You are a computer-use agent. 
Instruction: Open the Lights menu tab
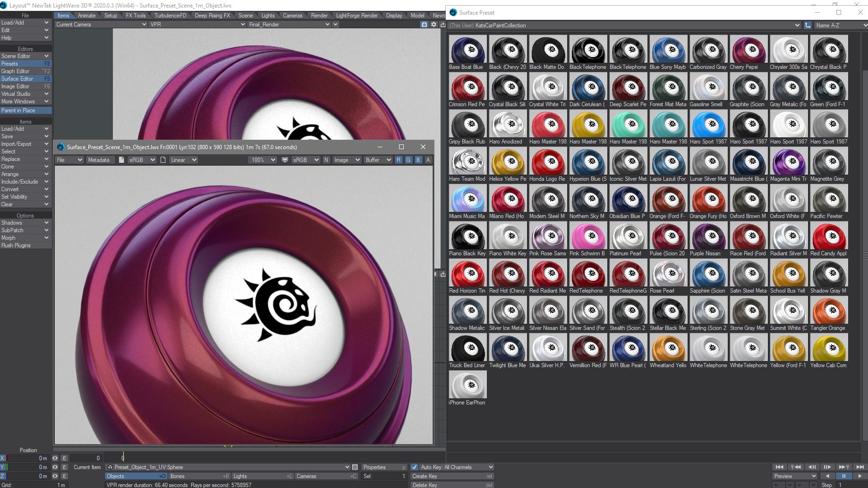click(268, 16)
